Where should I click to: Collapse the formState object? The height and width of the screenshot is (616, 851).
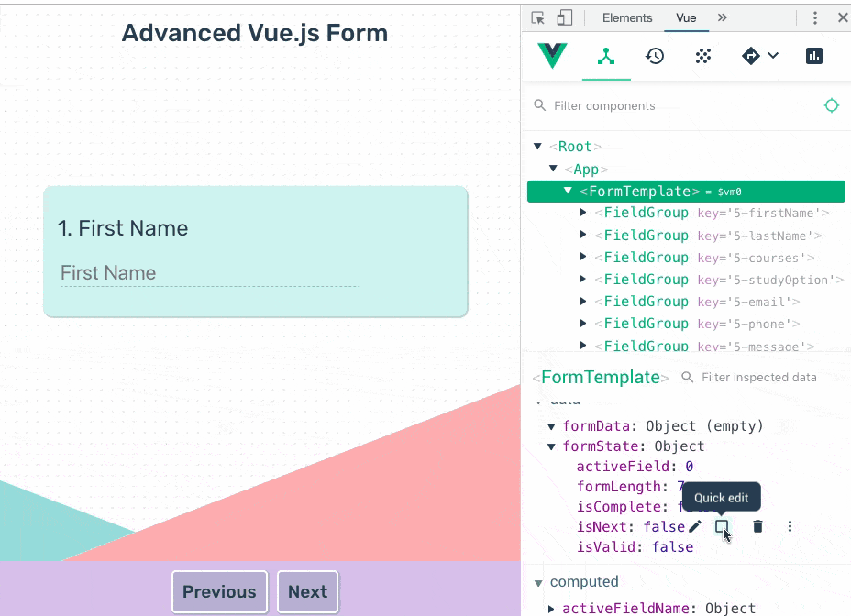551,446
